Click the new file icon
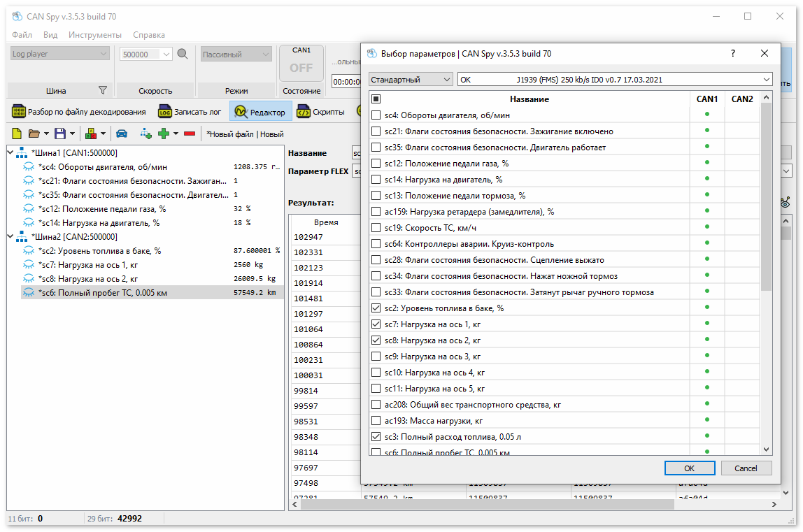 16,134
